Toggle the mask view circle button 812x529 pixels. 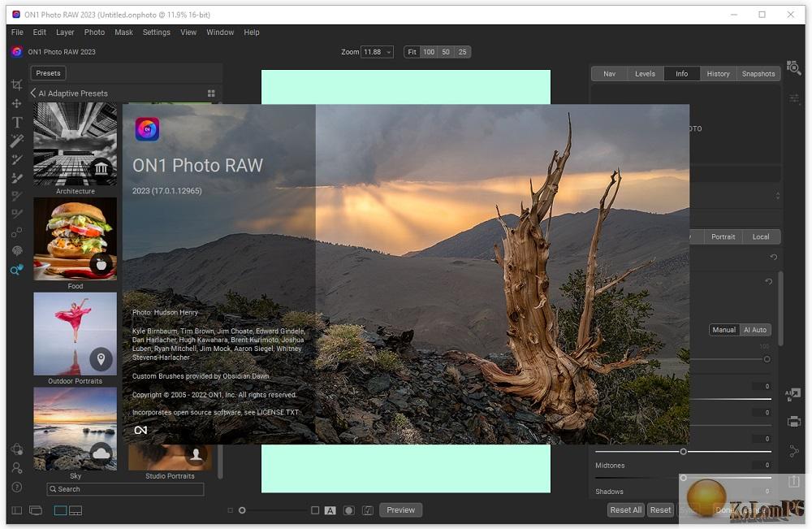[x=349, y=510]
